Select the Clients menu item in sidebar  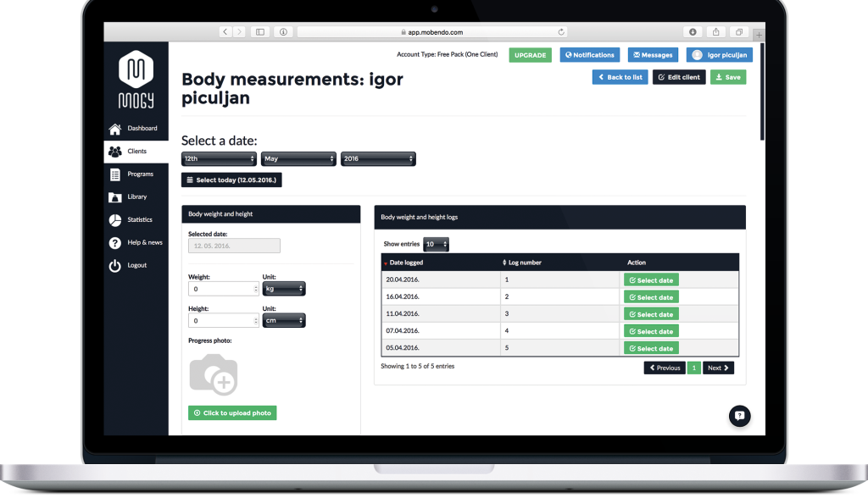point(136,152)
